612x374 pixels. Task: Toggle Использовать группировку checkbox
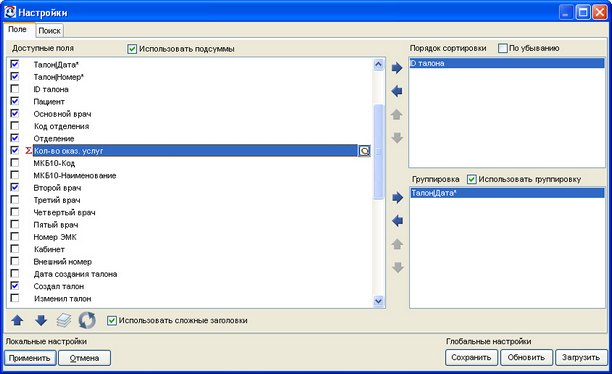pos(472,179)
